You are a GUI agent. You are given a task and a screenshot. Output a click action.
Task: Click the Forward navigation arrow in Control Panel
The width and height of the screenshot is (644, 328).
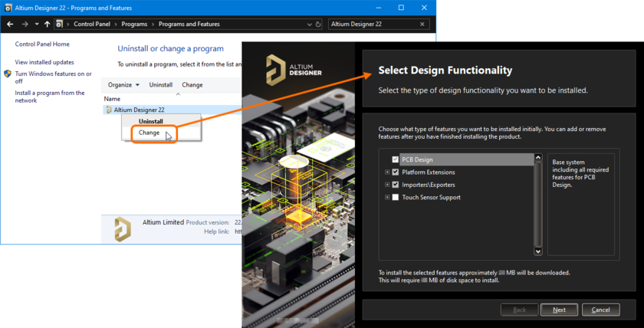[25, 25]
